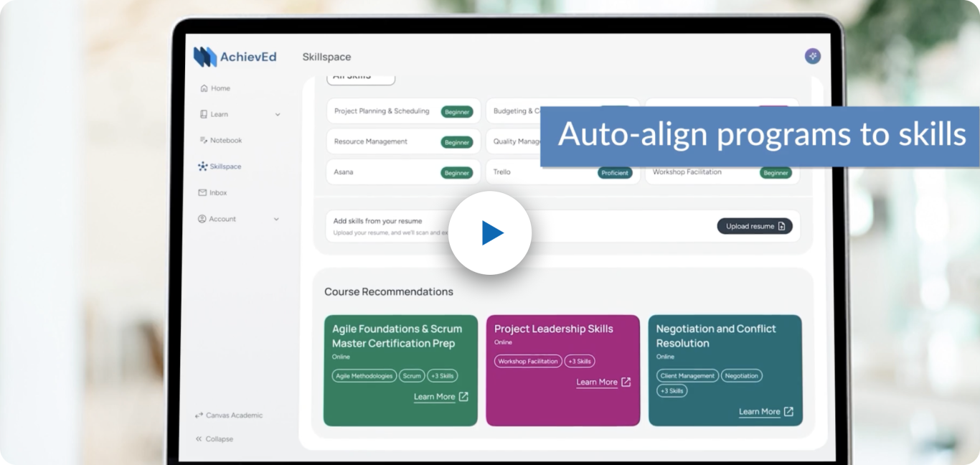This screenshot has width=980, height=465.
Task: Open the Inbox envelope icon
Action: tap(204, 192)
